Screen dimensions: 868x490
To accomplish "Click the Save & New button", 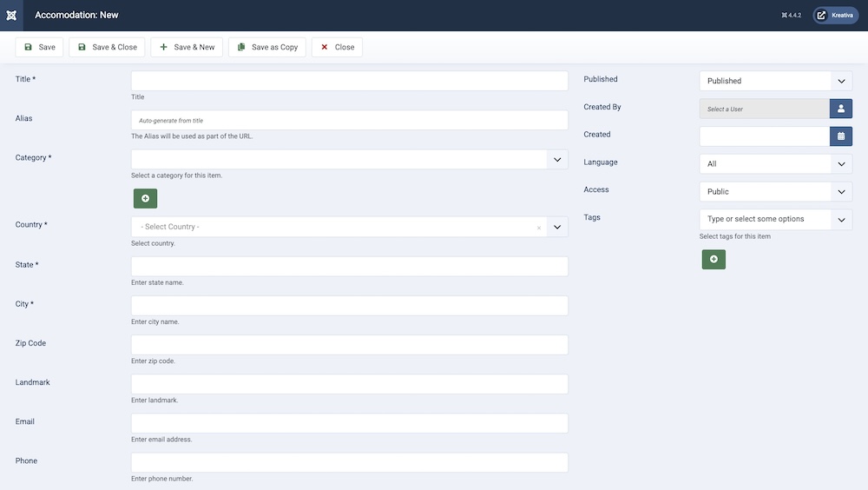I will click(187, 47).
